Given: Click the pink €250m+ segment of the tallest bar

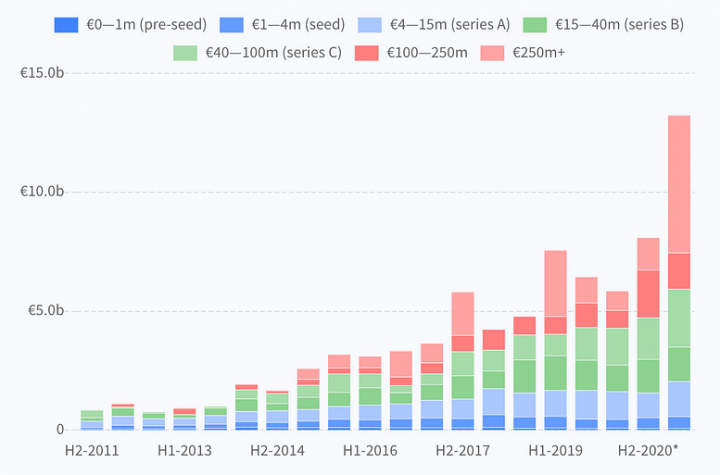Looking at the screenshot, I should pyautogui.click(x=679, y=184).
